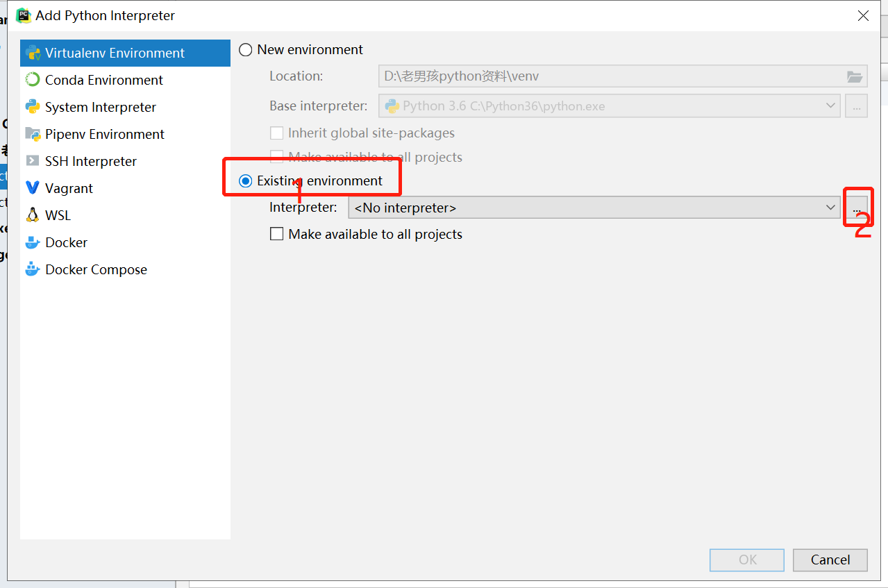Screen dimensions: 888x588
Task: Toggle disabled Make available to all projects checkbox
Action: coord(276,157)
